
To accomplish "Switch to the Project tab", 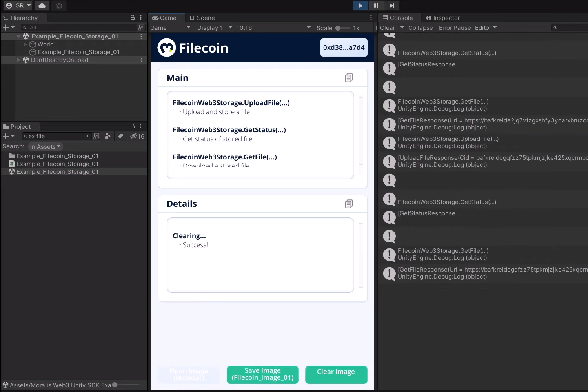I will (19, 127).
